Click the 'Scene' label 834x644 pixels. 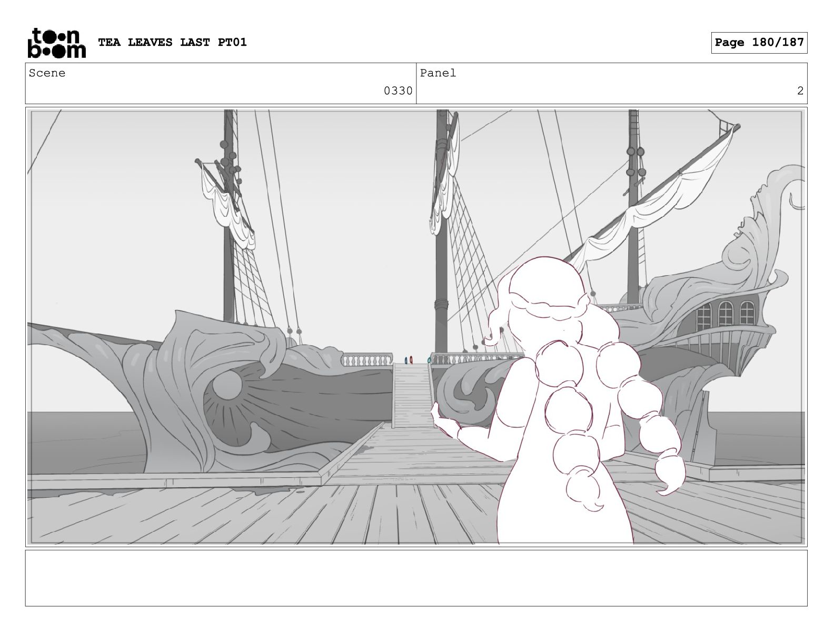[x=47, y=73]
